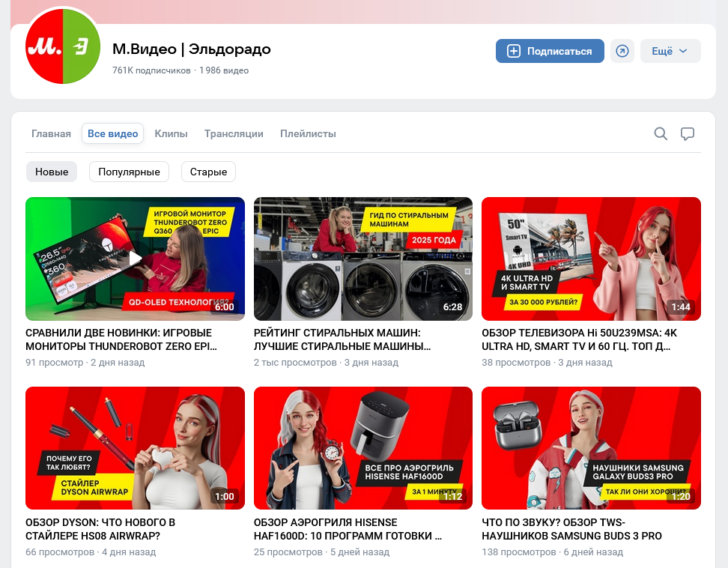Select the Все видео tab
Screen dimensions: 728x568
pyautogui.click(x=112, y=133)
